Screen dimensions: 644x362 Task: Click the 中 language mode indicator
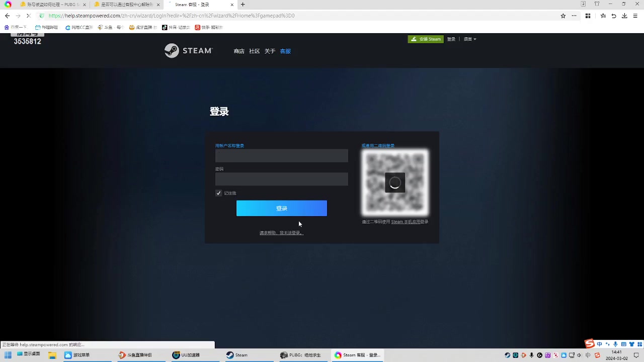point(600,344)
